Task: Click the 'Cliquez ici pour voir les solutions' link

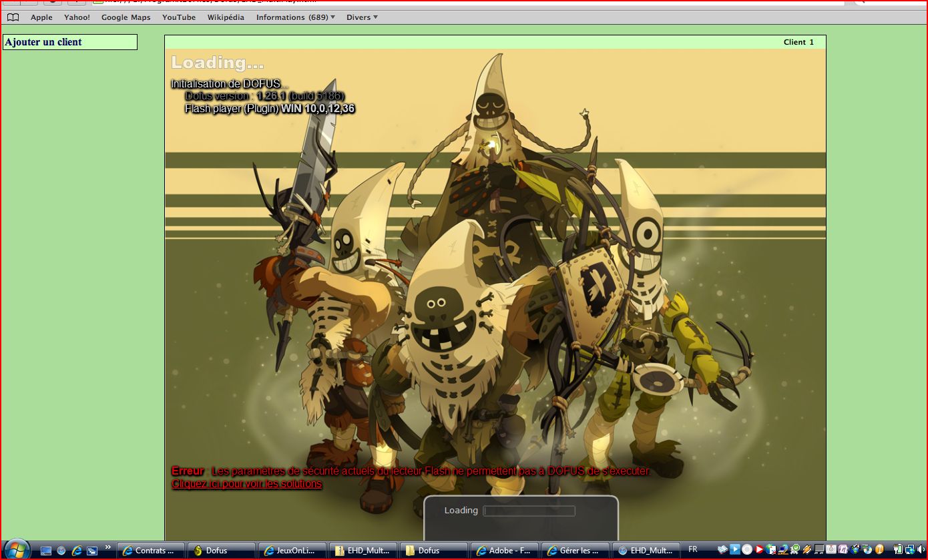Action: (x=246, y=483)
